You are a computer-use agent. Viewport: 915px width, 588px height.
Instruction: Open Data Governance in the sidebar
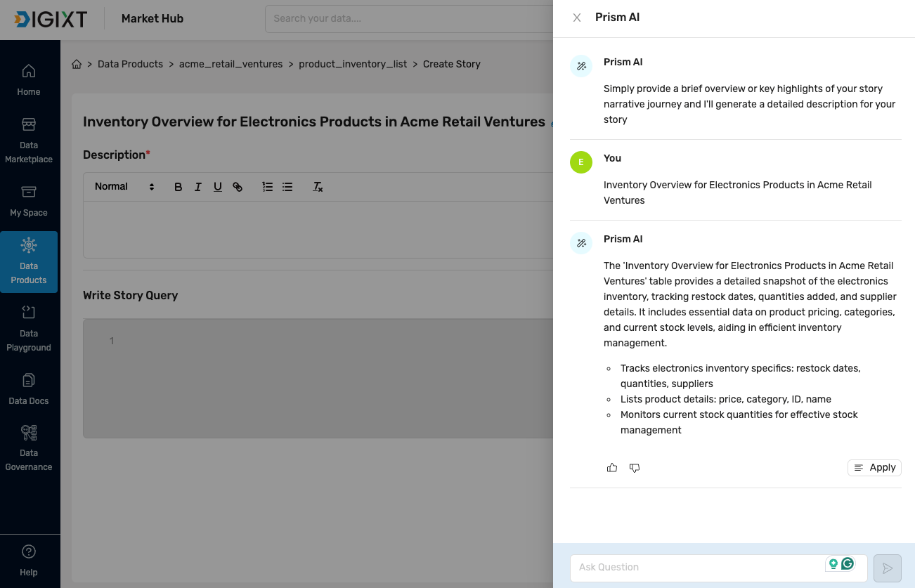29,448
